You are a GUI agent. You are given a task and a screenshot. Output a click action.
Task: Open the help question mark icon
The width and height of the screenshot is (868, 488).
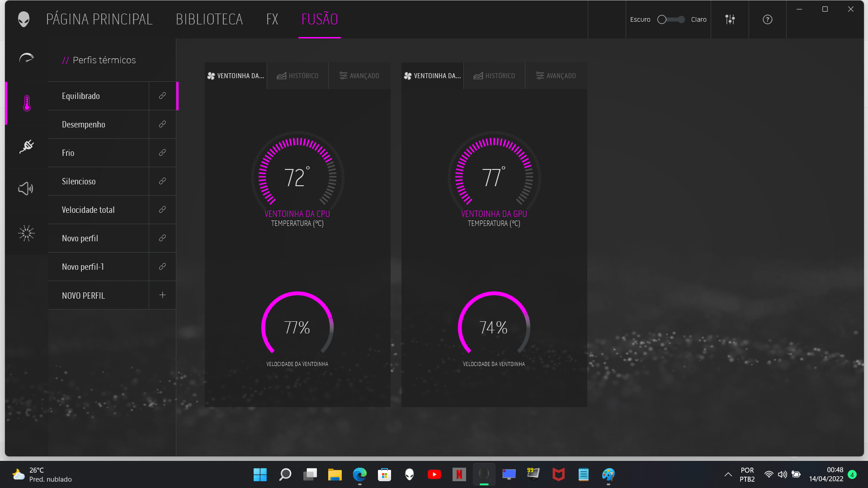click(x=767, y=19)
